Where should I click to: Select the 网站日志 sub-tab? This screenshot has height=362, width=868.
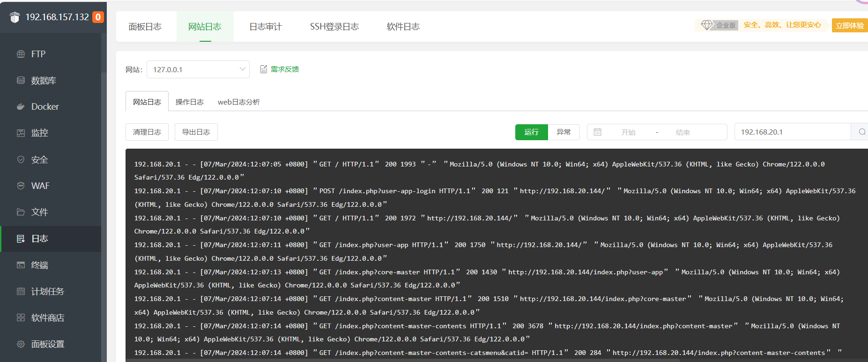[147, 102]
